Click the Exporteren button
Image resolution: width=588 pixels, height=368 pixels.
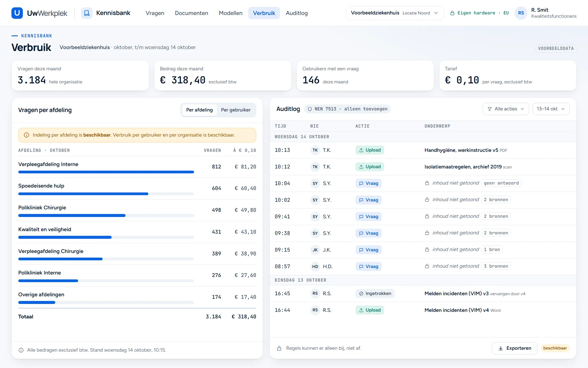pos(514,348)
